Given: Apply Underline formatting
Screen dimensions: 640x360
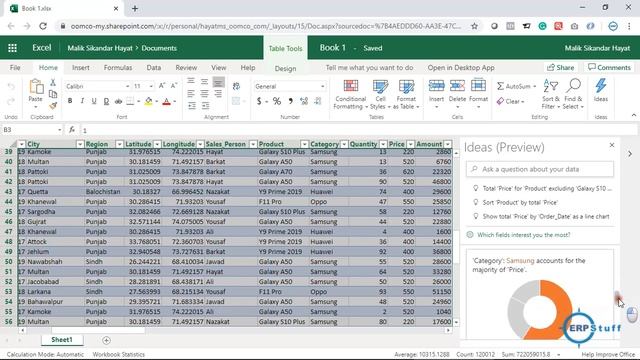Looking at the screenshot, I should pyautogui.click(x=94, y=101).
